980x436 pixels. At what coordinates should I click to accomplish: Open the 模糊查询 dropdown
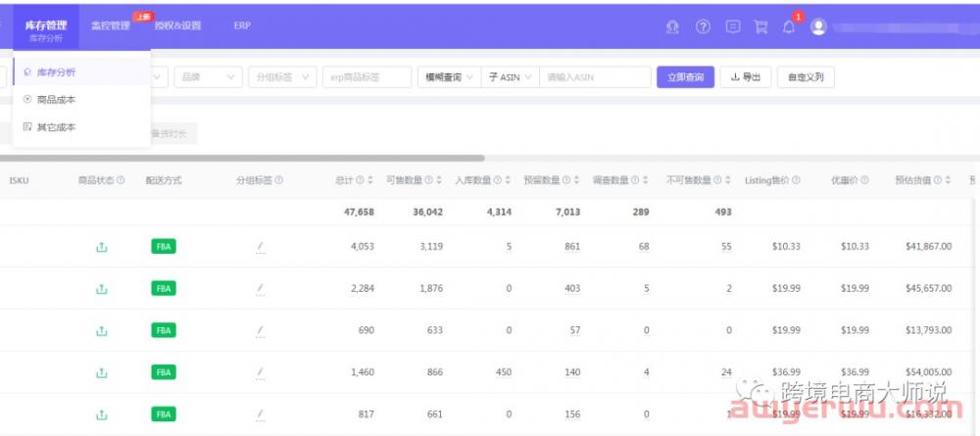[450, 76]
